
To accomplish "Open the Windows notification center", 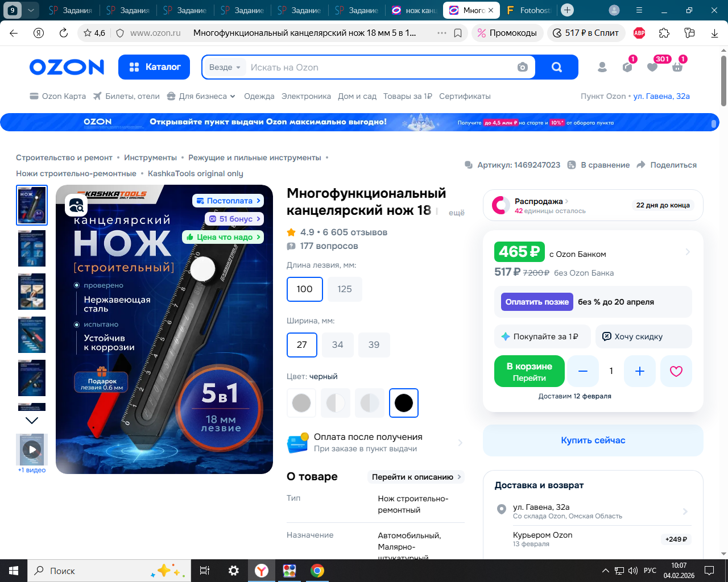I will 709,571.
